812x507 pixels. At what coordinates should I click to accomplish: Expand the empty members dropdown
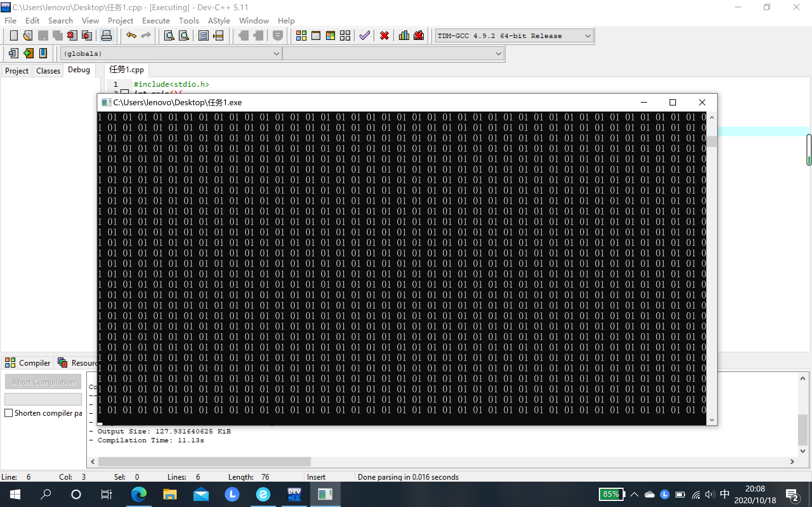click(x=498, y=54)
